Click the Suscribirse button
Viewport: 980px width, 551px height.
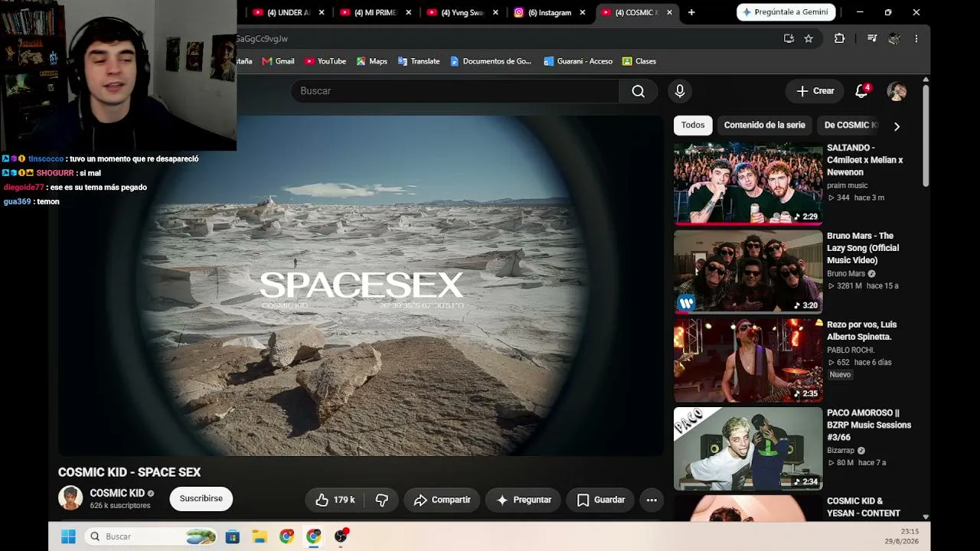201,499
